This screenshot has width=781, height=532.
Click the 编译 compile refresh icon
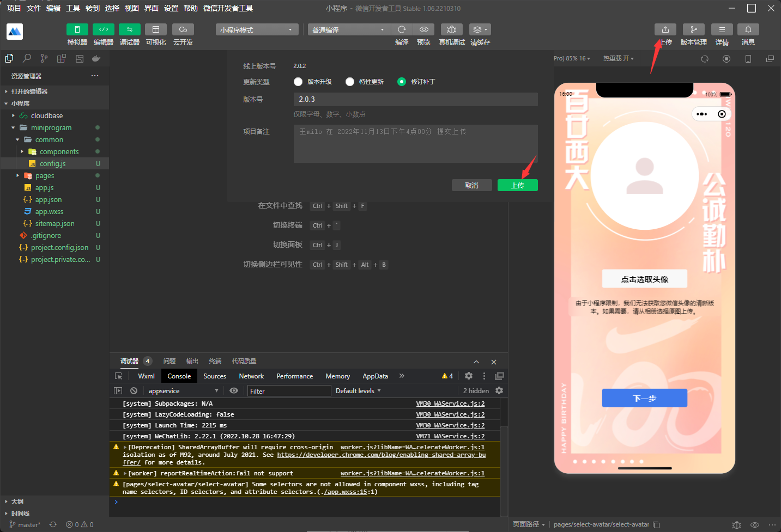tap(402, 29)
